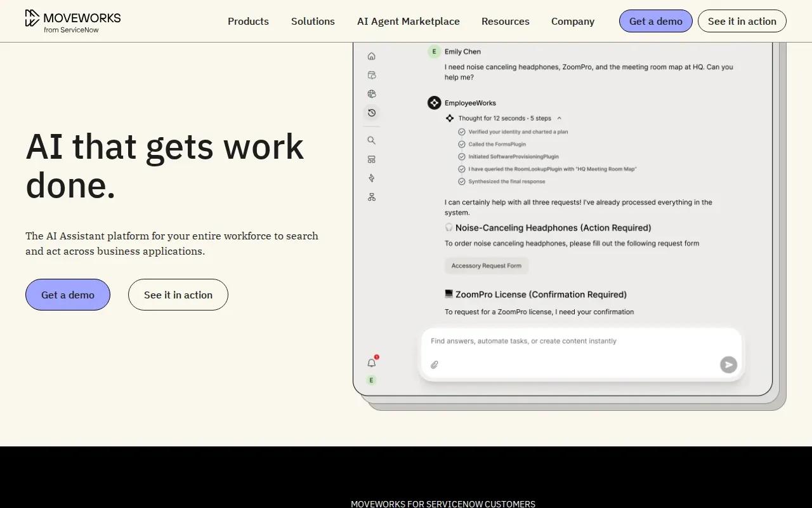Open the notifications bell icon
The width and height of the screenshot is (812, 508).
tap(372, 363)
